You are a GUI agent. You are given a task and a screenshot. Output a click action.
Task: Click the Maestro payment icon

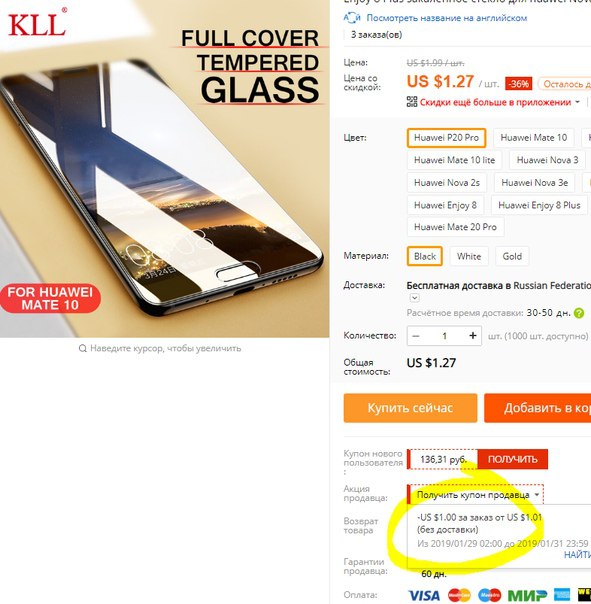click(x=490, y=596)
